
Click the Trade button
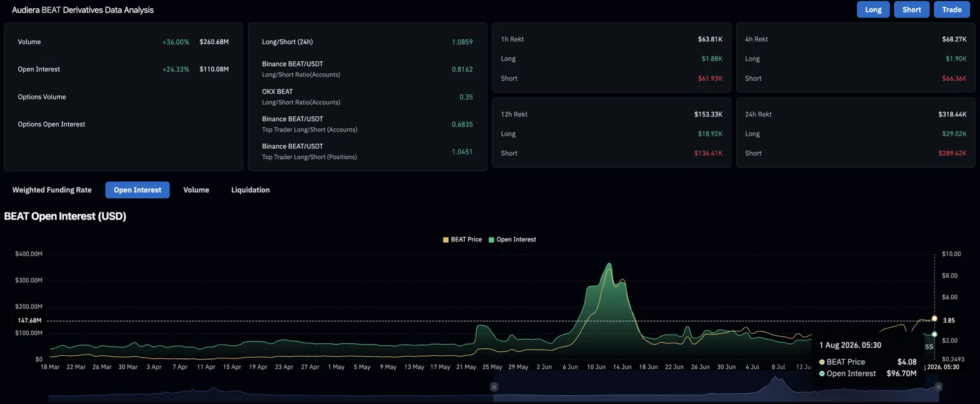(951, 9)
